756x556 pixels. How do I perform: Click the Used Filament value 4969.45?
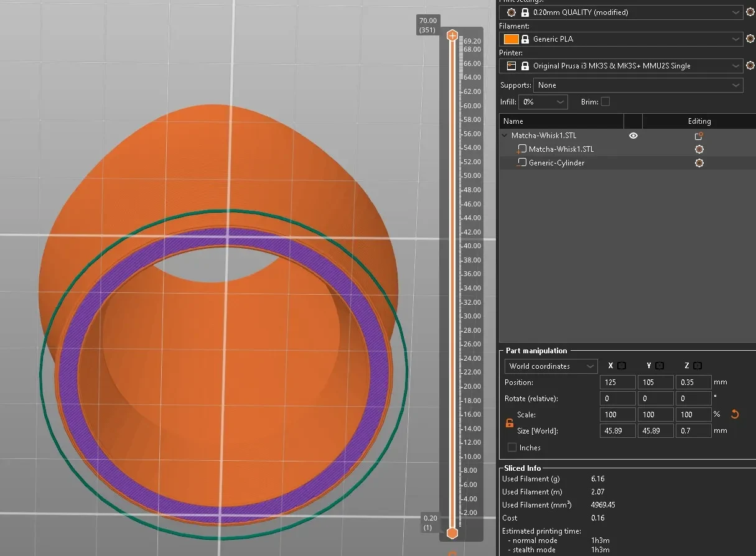(604, 505)
